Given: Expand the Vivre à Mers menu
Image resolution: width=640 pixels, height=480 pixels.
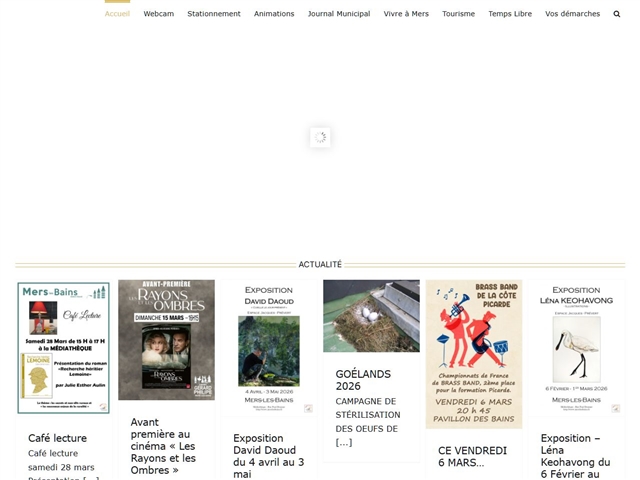Looking at the screenshot, I should 406,14.
